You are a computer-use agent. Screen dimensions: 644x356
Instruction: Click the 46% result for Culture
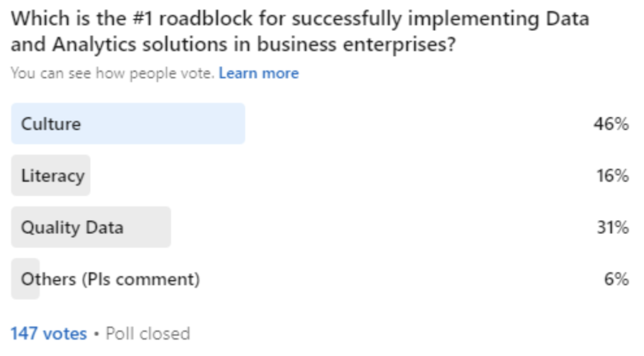611,124
